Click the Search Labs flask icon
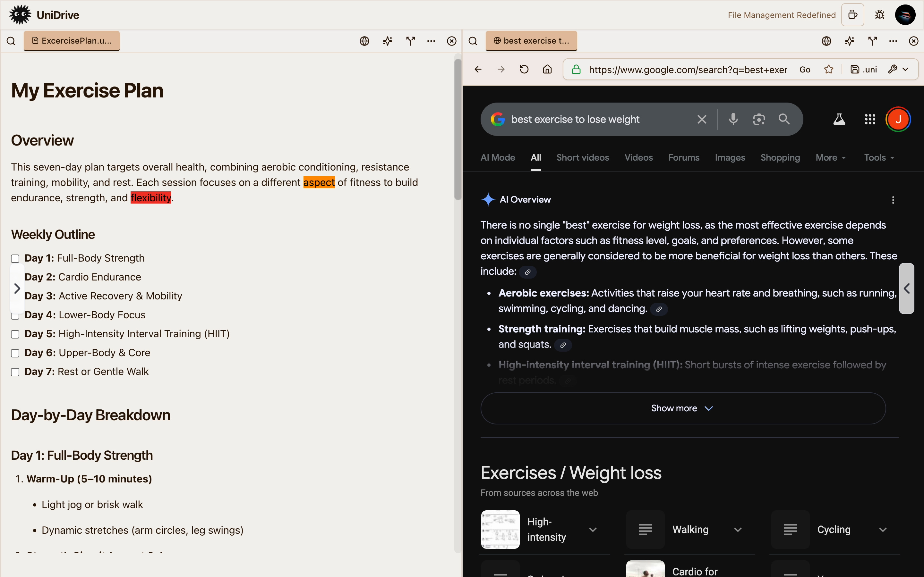This screenshot has width=924, height=577. pyautogui.click(x=839, y=119)
